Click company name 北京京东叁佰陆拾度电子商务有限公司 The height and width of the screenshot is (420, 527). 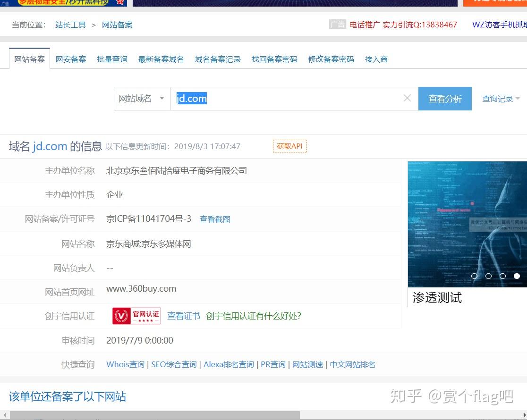click(x=177, y=171)
